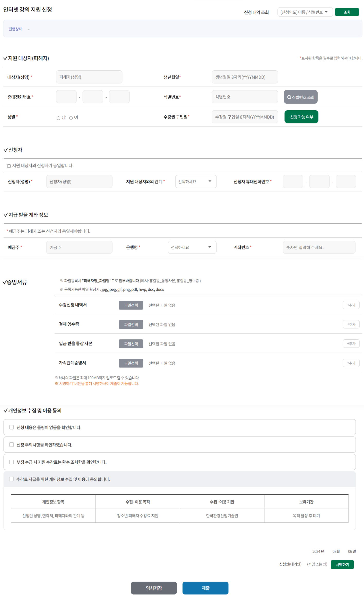Viewport: 364px width, 595px height.
Task: Click the first box of 휴대전화번호
Action: click(66, 97)
